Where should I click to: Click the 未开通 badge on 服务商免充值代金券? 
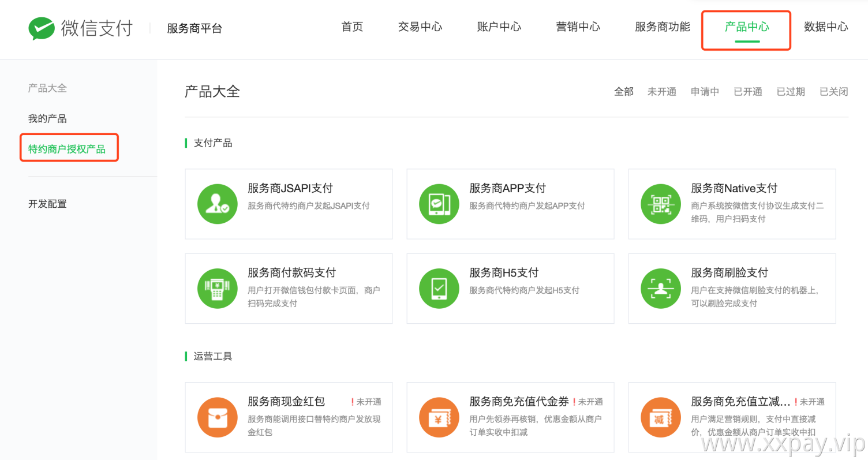[x=588, y=402]
